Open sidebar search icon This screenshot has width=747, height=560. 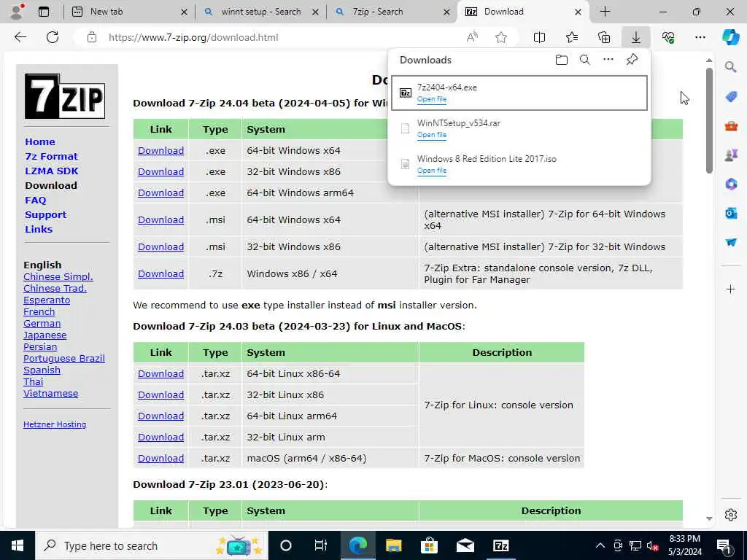click(731, 67)
